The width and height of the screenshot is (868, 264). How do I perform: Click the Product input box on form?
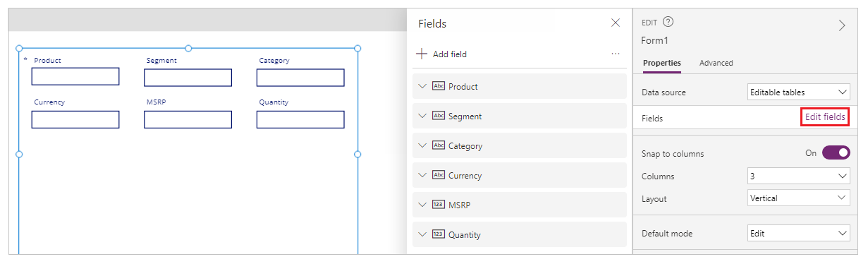75,76
